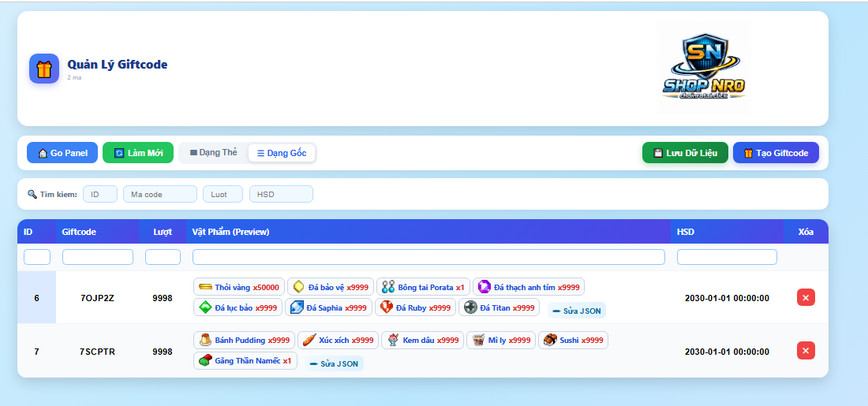Click Lượt value 9998 for 7OJP2Z
This screenshot has height=406, width=868.
click(x=163, y=298)
